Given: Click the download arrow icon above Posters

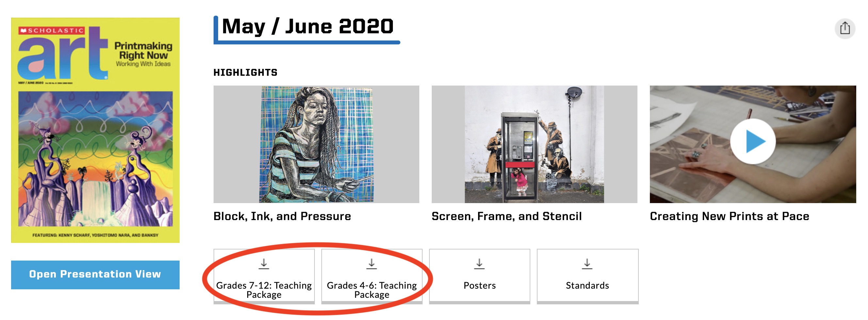Looking at the screenshot, I should click(x=479, y=264).
